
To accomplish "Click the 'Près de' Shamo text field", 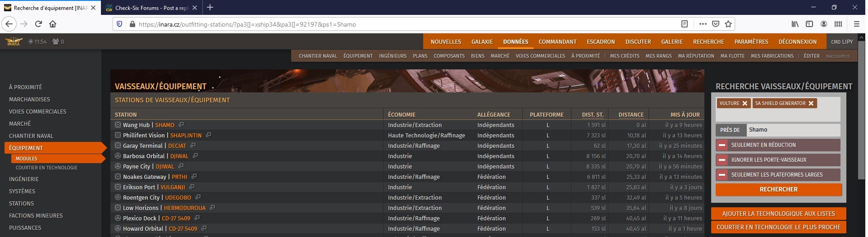I will pos(793,130).
